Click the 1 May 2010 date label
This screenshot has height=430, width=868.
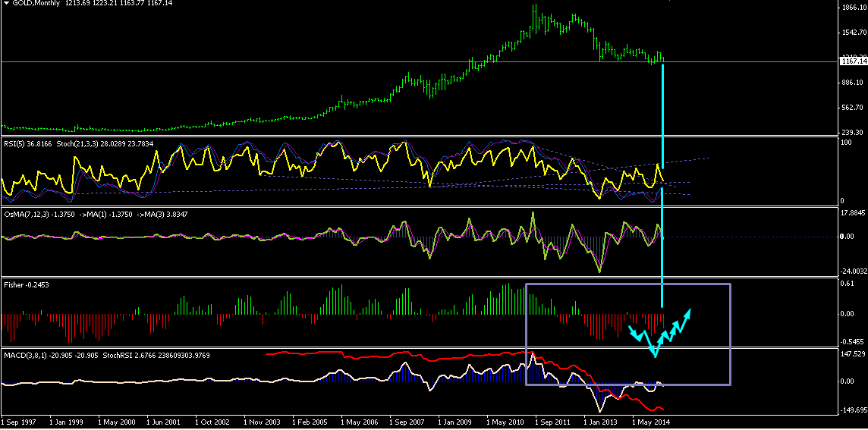pyautogui.click(x=505, y=422)
